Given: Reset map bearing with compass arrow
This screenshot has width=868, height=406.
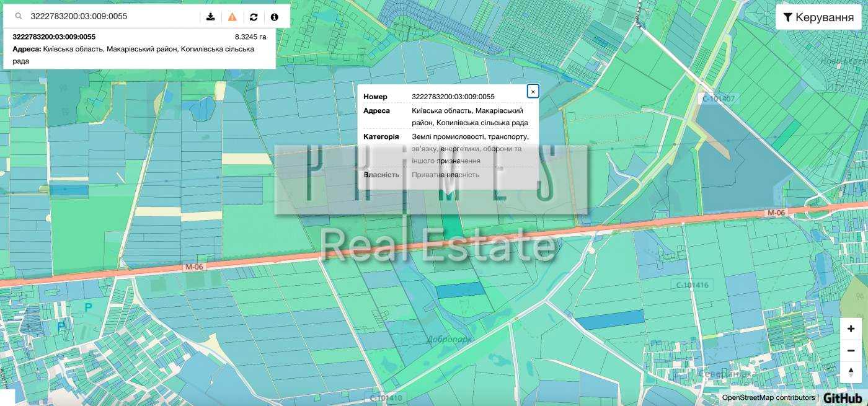Looking at the screenshot, I should click(x=851, y=371).
